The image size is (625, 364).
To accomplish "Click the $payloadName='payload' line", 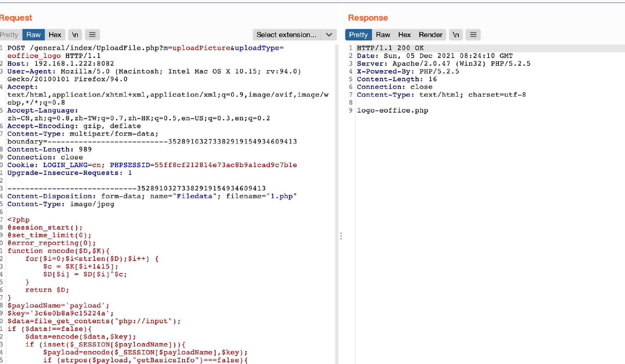I will coord(58,305).
